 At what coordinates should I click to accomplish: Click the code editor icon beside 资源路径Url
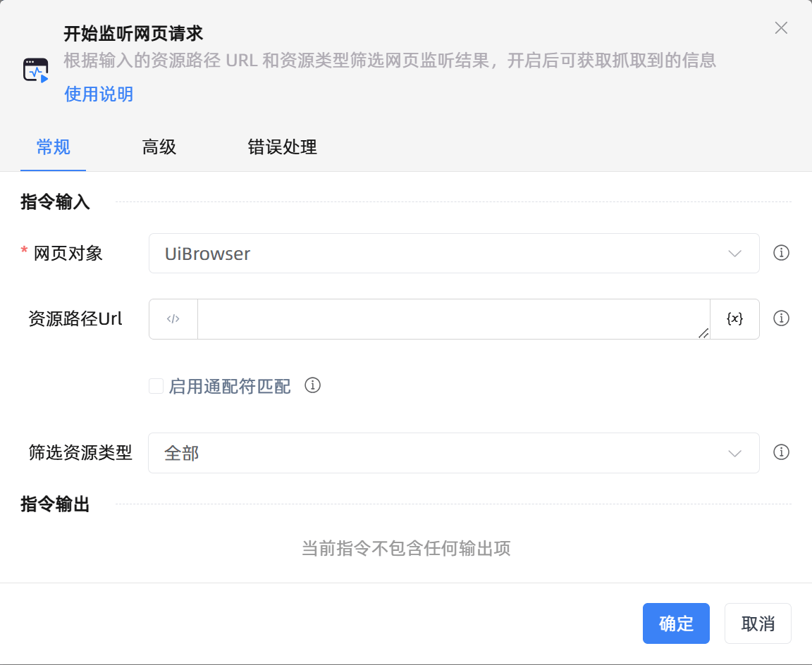click(x=173, y=318)
